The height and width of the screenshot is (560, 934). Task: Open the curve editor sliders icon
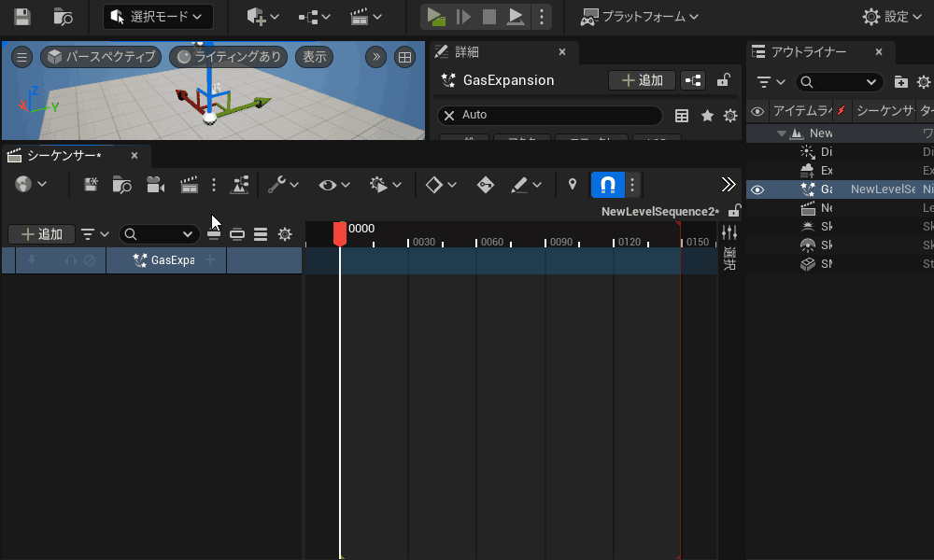[x=729, y=232]
